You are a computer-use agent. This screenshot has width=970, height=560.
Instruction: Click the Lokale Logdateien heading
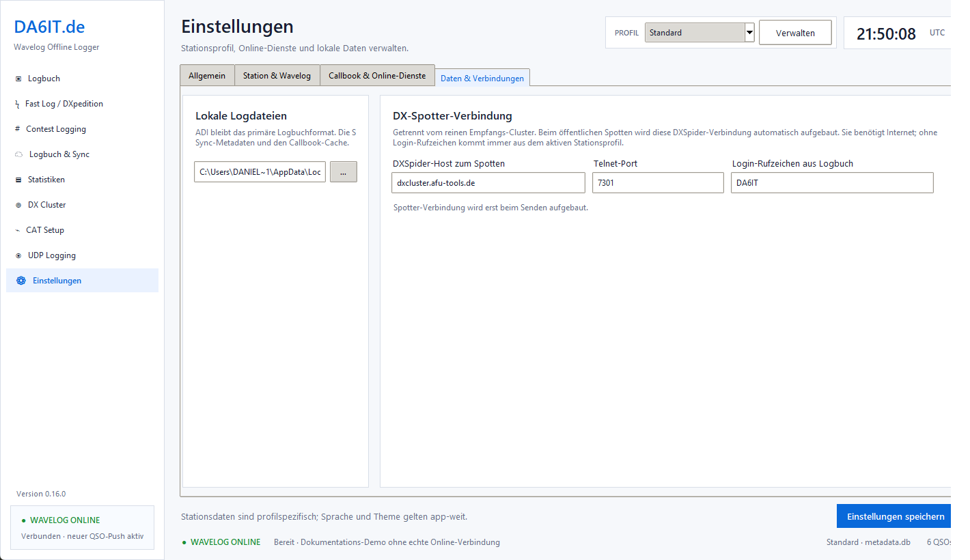(241, 116)
